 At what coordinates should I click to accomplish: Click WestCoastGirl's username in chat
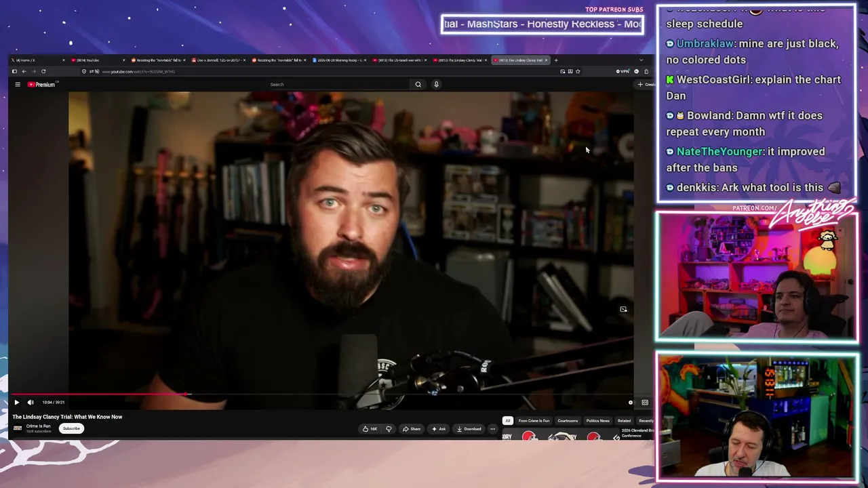(x=713, y=79)
